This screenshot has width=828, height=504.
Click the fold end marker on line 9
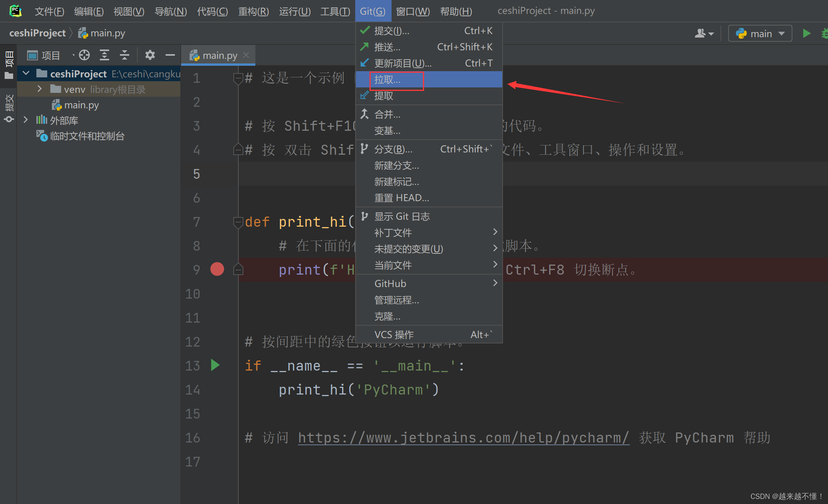tap(238, 269)
